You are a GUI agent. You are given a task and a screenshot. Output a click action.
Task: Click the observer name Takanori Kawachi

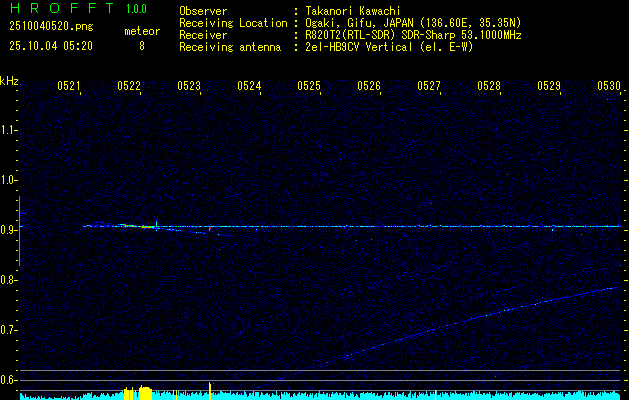pos(352,11)
